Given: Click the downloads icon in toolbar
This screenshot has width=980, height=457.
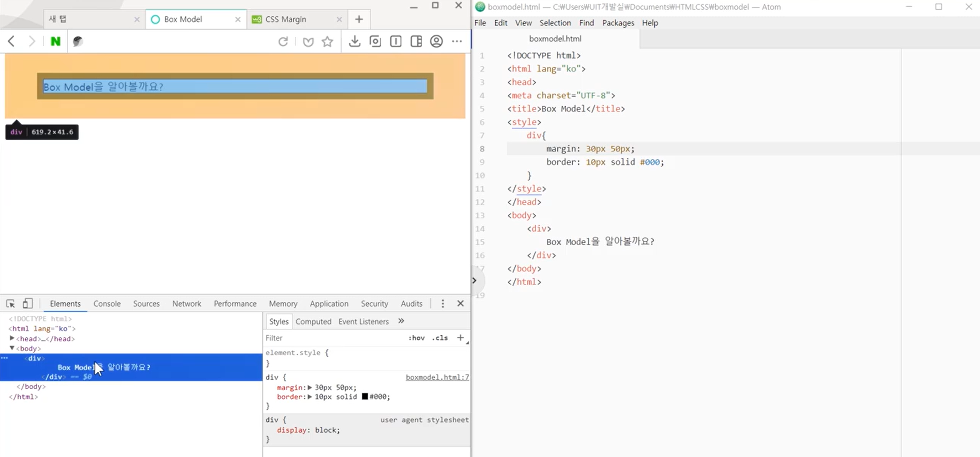Looking at the screenshot, I should 355,41.
